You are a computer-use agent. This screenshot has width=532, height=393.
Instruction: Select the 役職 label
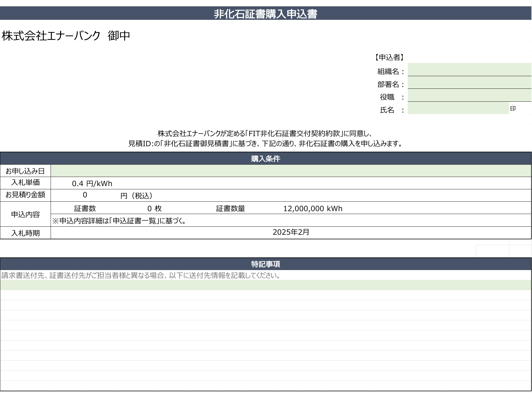coord(392,97)
